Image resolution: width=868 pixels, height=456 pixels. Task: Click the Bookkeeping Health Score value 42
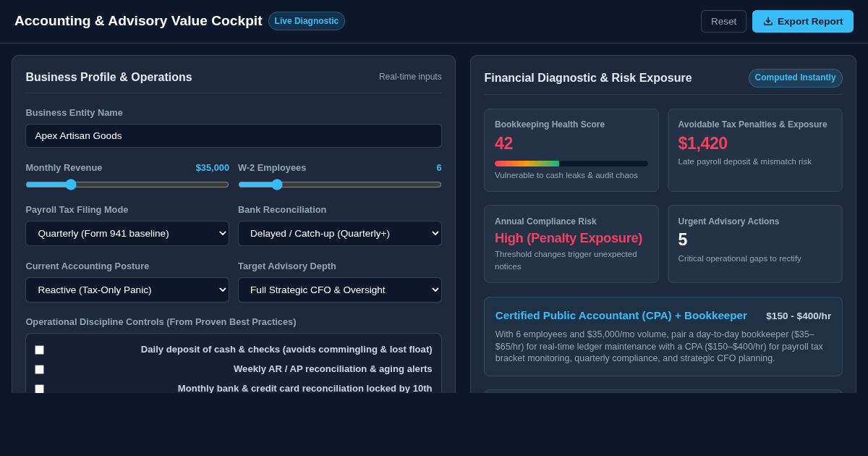point(503,143)
